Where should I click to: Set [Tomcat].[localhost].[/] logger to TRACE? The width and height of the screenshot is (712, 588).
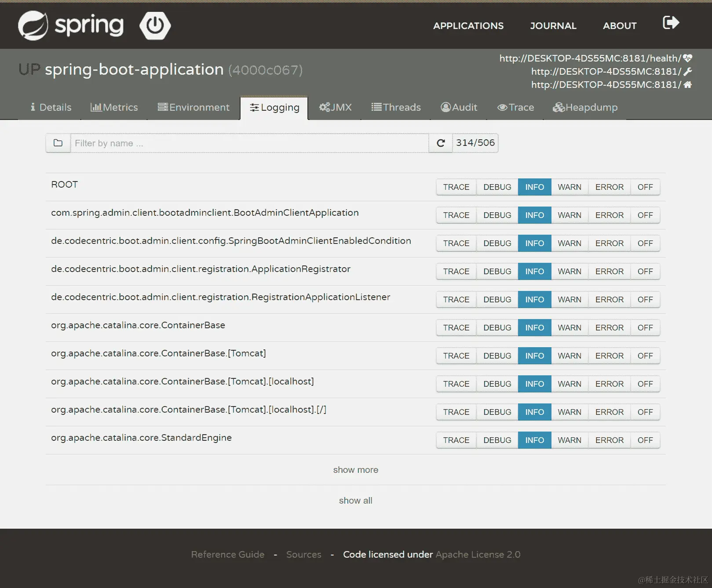(x=456, y=412)
